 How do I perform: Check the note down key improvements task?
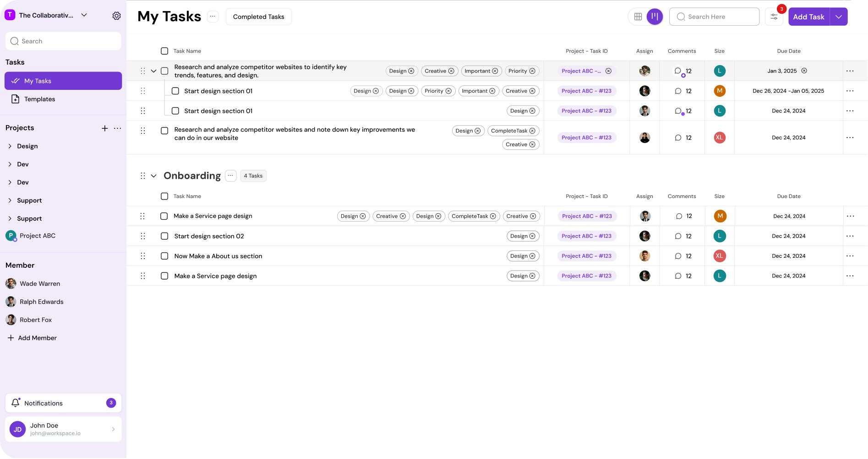click(164, 131)
